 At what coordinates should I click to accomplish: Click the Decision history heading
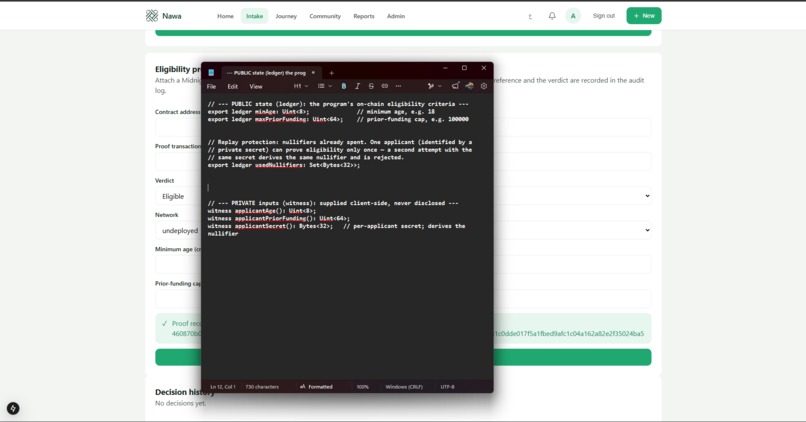(185, 392)
